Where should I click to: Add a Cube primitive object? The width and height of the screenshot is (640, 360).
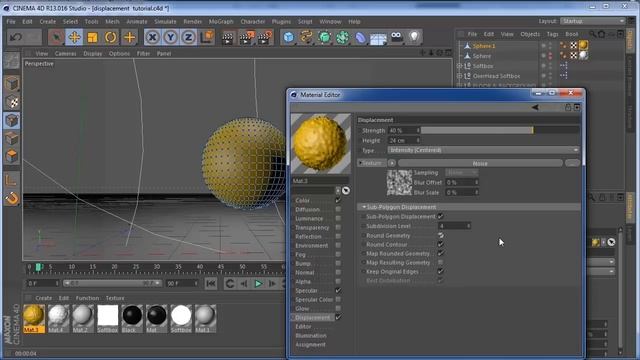[289, 38]
